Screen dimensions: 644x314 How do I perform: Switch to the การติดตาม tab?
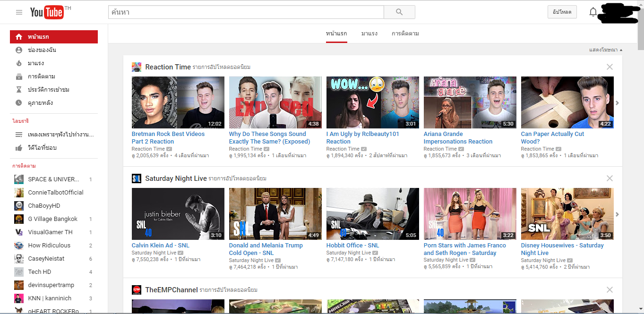(x=405, y=34)
